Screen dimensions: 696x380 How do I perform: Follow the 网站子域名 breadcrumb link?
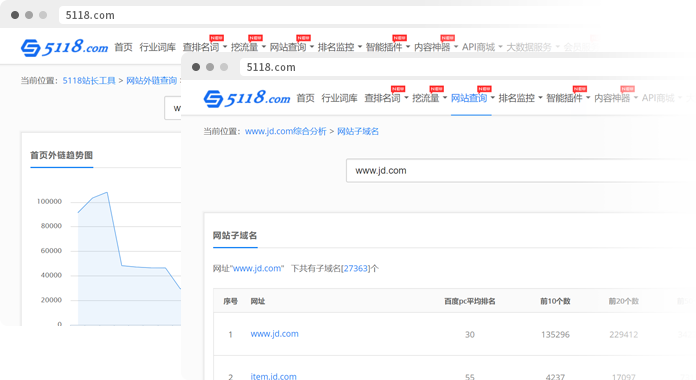click(x=358, y=131)
